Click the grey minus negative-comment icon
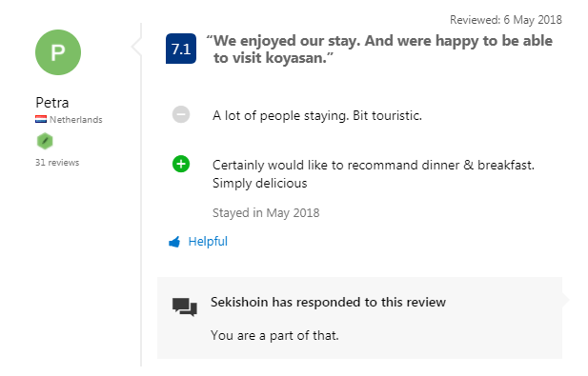The image size is (588, 376). 181,114
